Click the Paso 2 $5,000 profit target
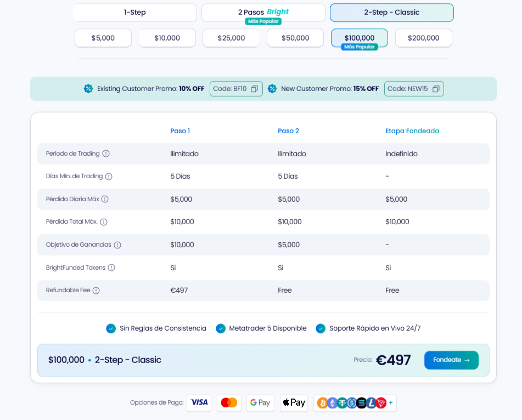The image size is (522, 420). (x=289, y=245)
